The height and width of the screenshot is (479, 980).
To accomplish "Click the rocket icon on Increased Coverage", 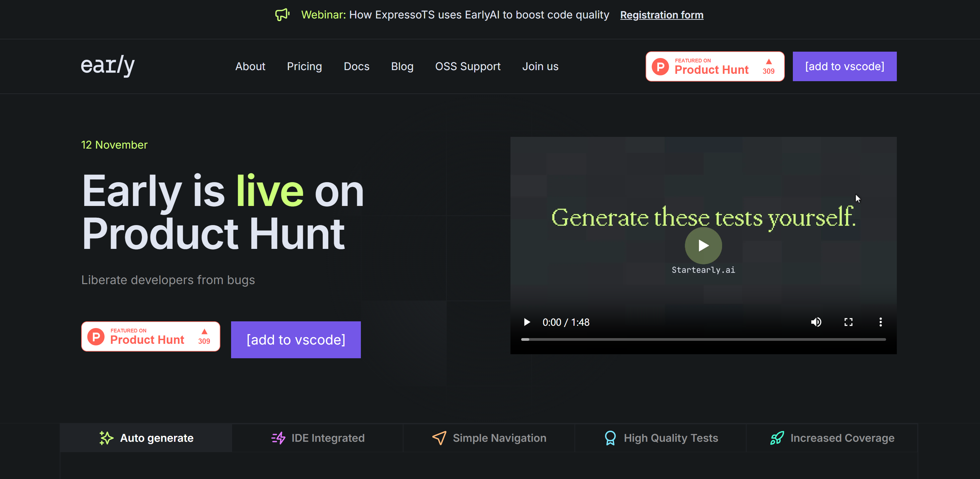I will 777,438.
